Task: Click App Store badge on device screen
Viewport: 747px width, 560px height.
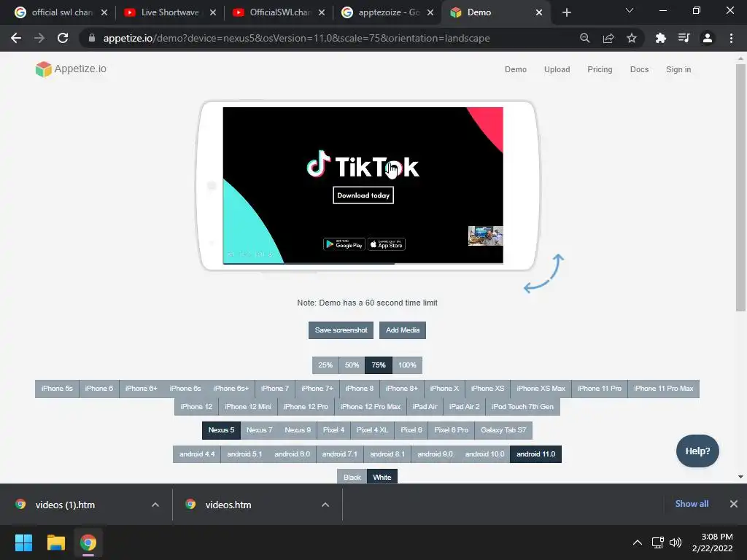Action: click(x=387, y=244)
